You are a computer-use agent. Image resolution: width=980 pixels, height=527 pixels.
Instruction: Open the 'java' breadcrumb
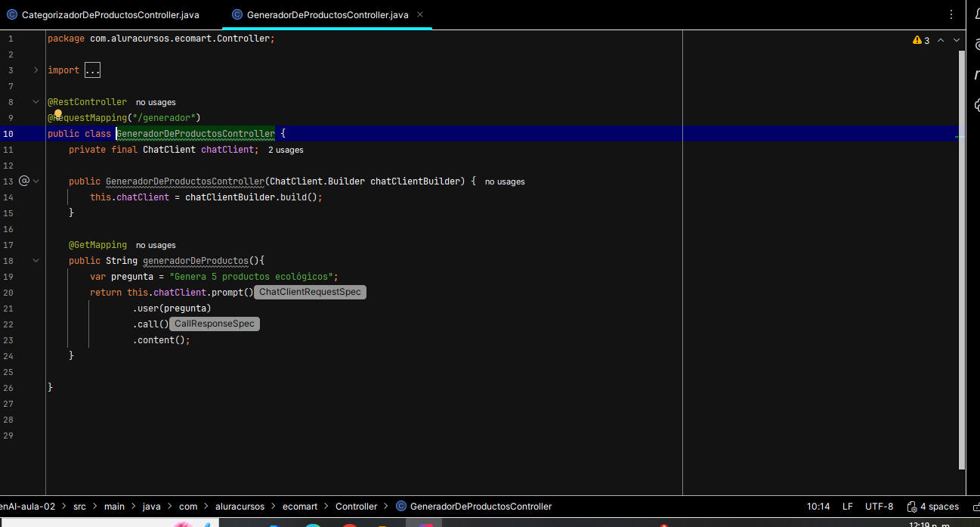tap(151, 507)
